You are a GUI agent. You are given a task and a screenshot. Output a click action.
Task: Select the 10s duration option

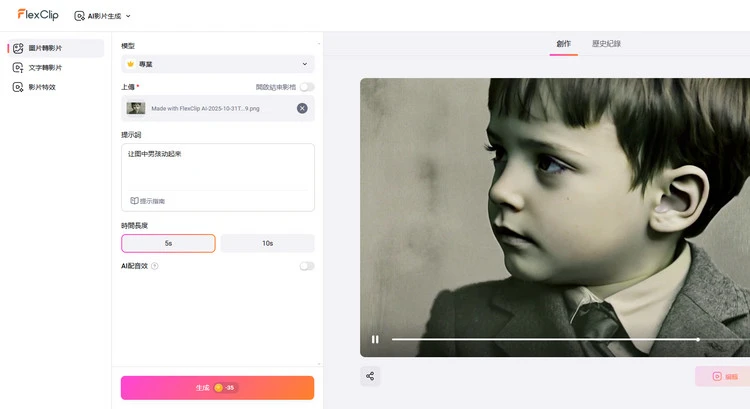[267, 243]
